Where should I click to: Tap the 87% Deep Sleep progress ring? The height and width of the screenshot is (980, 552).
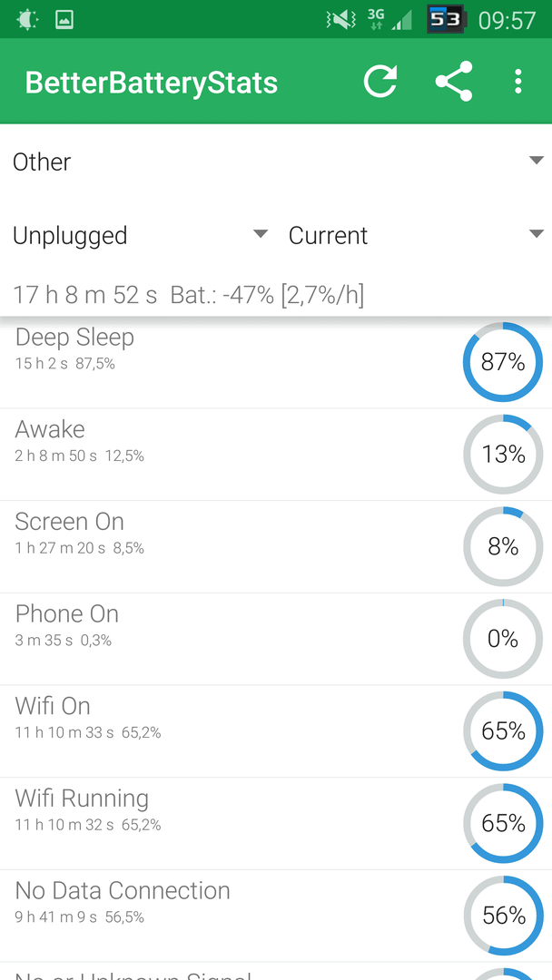pyautogui.click(x=503, y=362)
